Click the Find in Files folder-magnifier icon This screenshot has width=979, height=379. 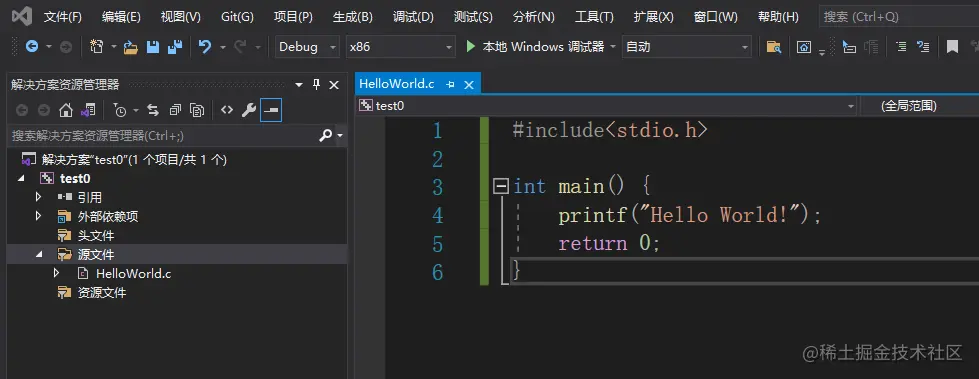(774, 47)
